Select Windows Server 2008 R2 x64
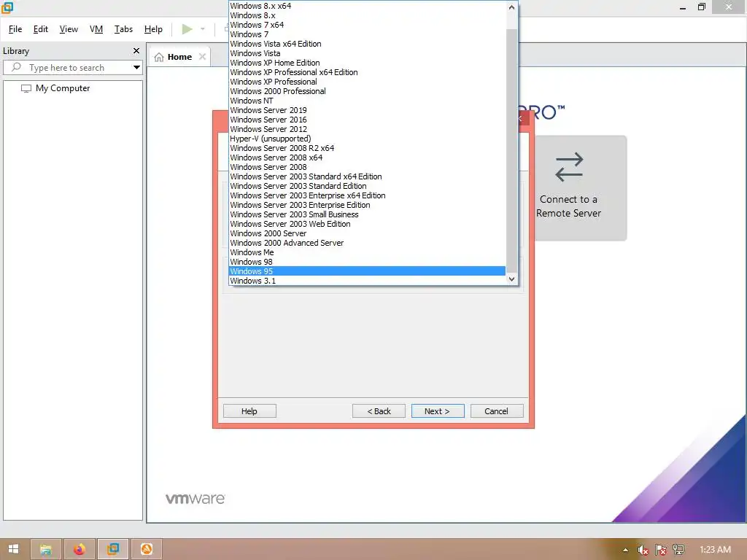Image resolution: width=747 pixels, height=560 pixels. [367, 148]
